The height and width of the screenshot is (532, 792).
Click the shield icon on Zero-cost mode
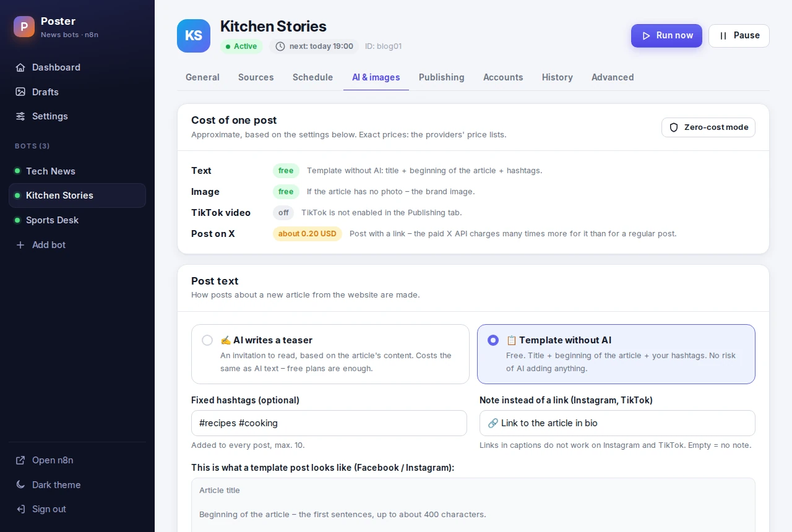point(674,127)
